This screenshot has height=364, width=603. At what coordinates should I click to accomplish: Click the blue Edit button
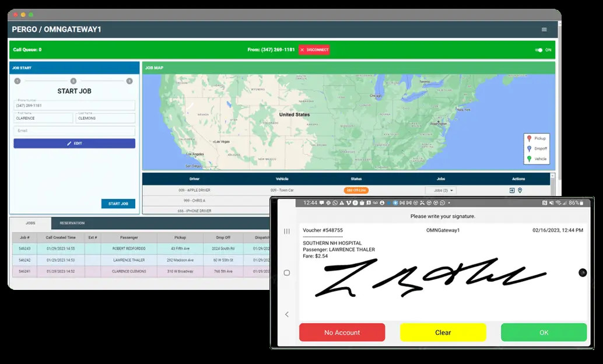[74, 143]
